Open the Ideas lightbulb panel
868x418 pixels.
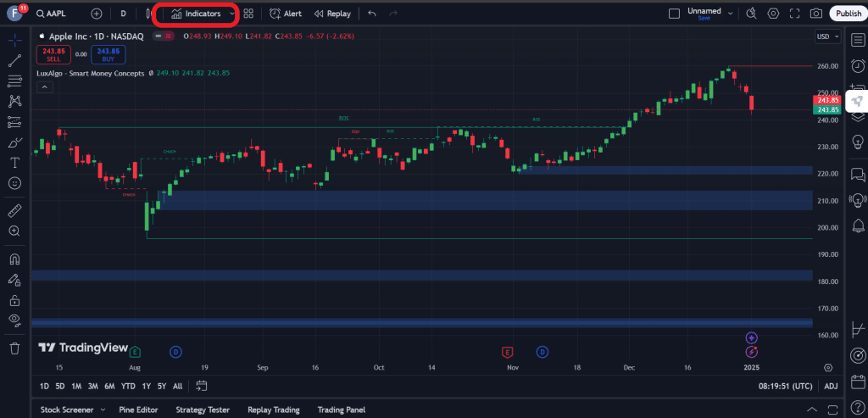[x=858, y=141]
